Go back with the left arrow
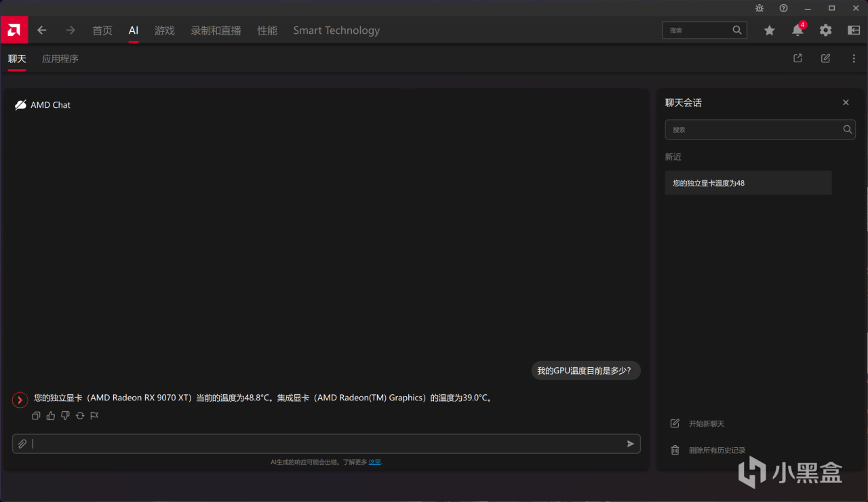The height and width of the screenshot is (502, 868). point(42,30)
